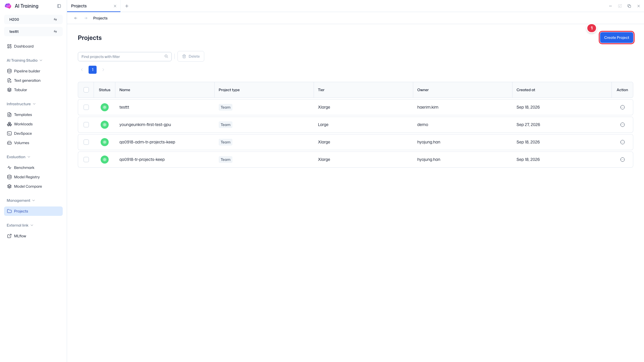Viewport: 644px width, 362px height.
Task: Open action menu for testtt row
Action: [x=623, y=107]
